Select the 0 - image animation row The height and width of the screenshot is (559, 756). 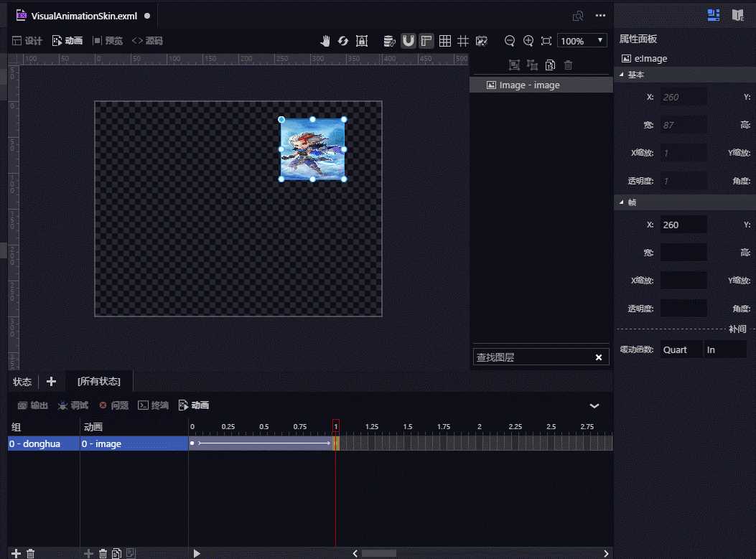click(134, 443)
